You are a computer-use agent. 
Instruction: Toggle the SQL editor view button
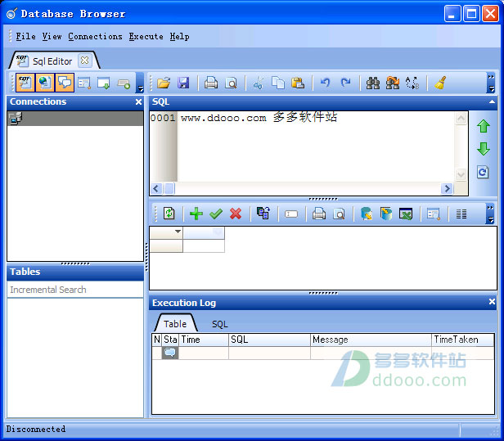[25, 83]
